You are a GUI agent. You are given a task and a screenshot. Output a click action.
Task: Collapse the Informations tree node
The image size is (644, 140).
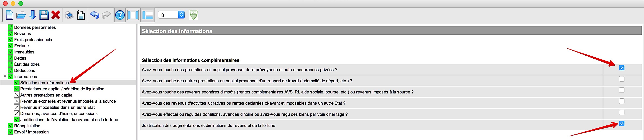(x=5, y=76)
